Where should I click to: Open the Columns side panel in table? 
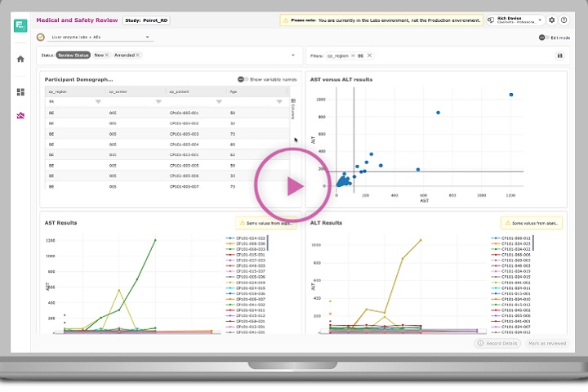coord(292,110)
